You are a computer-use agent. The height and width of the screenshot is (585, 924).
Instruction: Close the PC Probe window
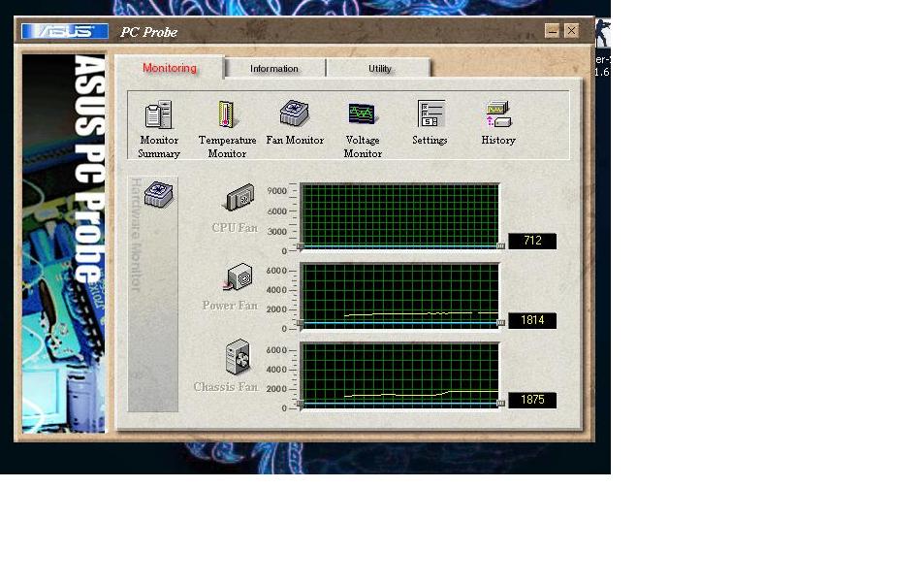[572, 31]
